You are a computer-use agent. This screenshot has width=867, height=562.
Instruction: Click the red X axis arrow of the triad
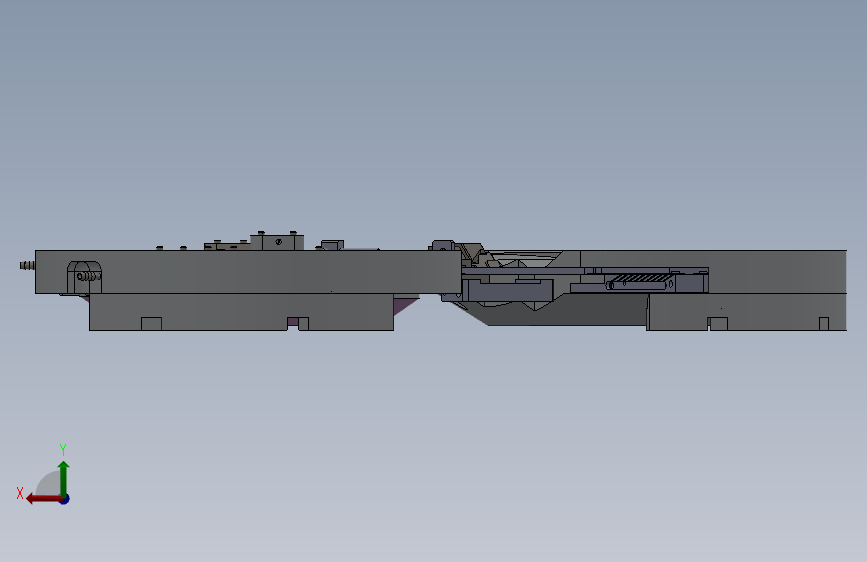(44, 499)
